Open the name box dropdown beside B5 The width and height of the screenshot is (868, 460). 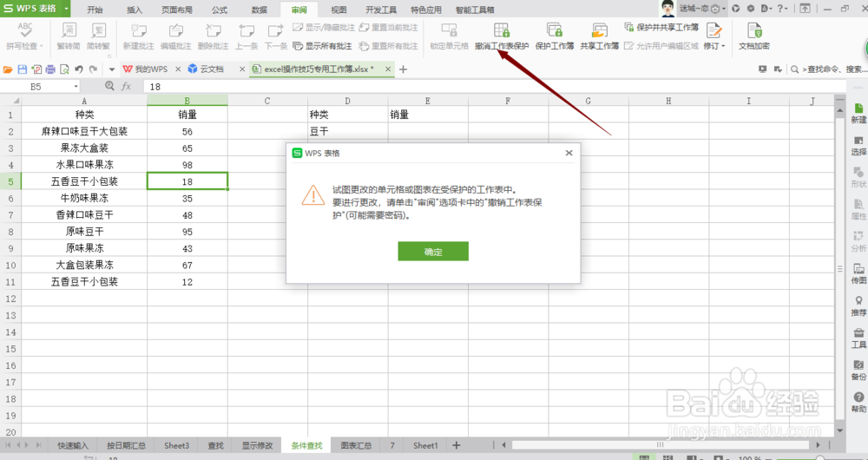pos(76,87)
